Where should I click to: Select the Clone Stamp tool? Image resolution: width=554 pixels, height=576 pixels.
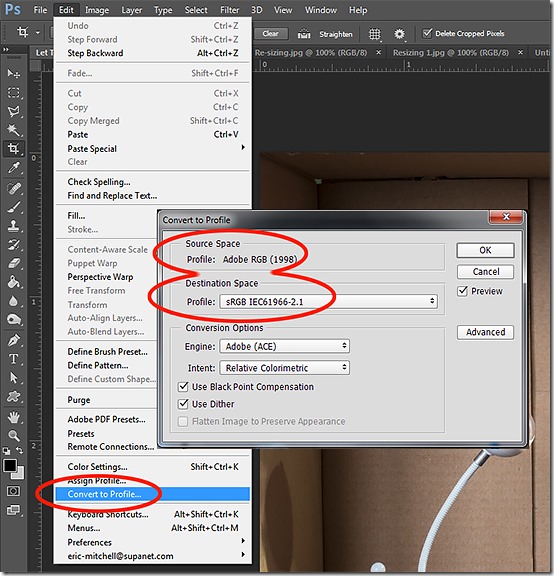14,226
